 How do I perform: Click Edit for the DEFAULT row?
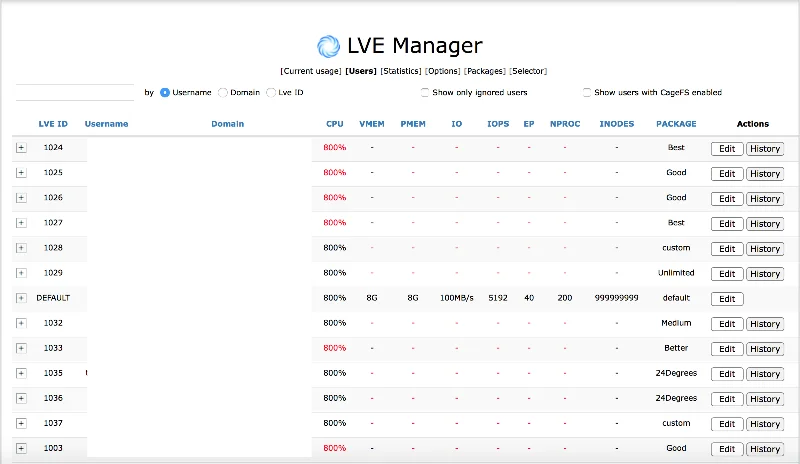(727, 299)
